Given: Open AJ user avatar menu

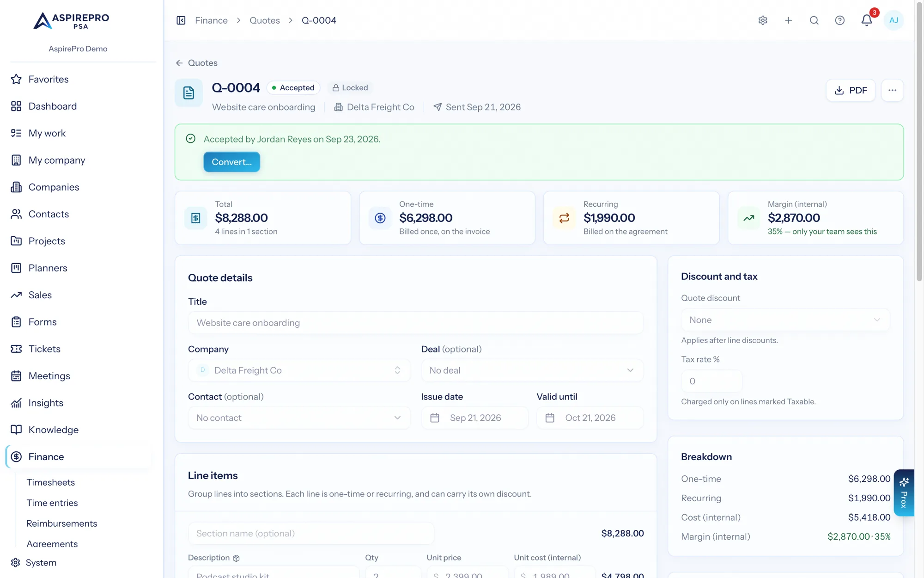Looking at the screenshot, I should point(894,20).
